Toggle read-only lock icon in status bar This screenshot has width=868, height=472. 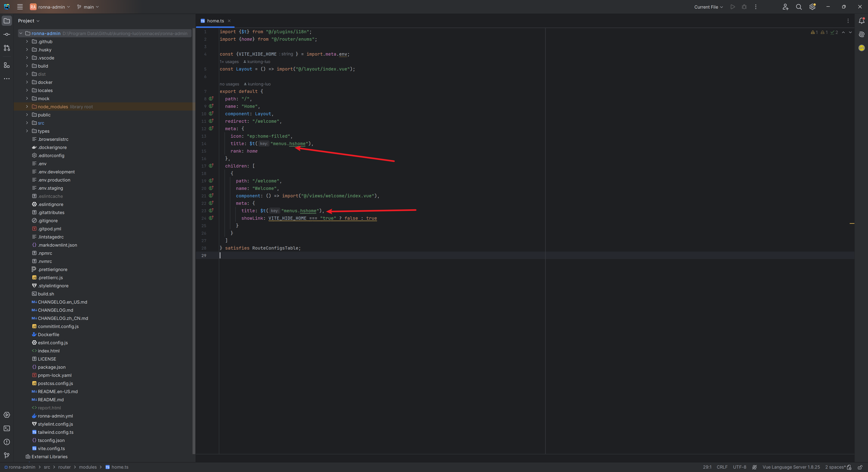(x=860, y=467)
